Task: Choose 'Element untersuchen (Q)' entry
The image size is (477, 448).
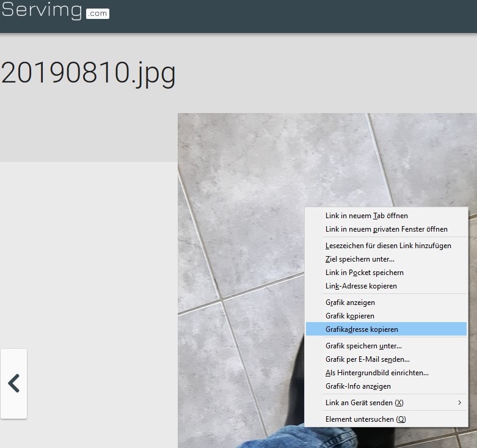Action: click(x=386, y=419)
